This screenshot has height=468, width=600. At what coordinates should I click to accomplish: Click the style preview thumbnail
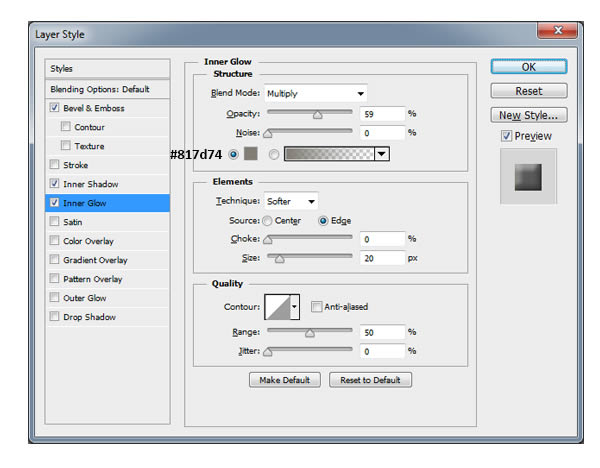pos(528,177)
